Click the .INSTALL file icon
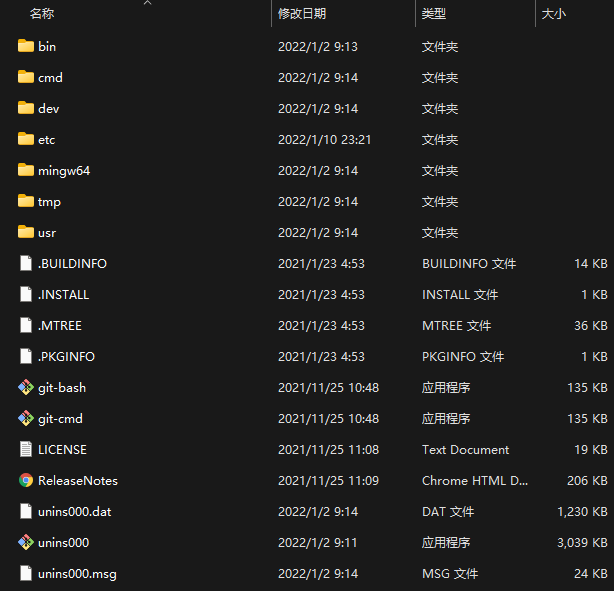The height and width of the screenshot is (591, 614). point(26,294)
